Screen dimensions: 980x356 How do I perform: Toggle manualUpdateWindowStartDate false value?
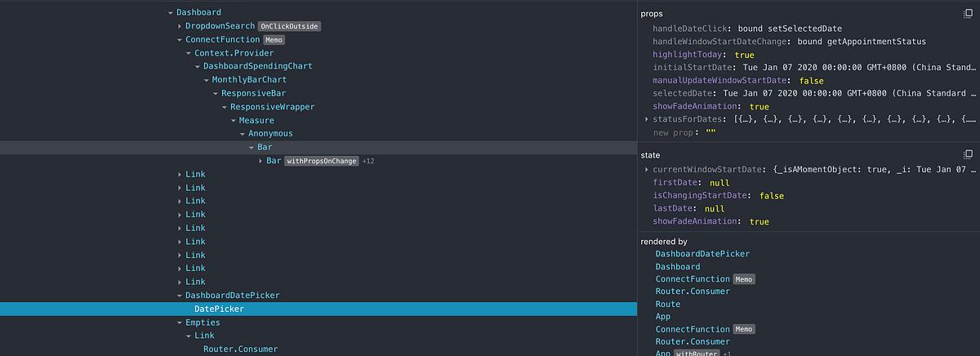coord(812,81)
